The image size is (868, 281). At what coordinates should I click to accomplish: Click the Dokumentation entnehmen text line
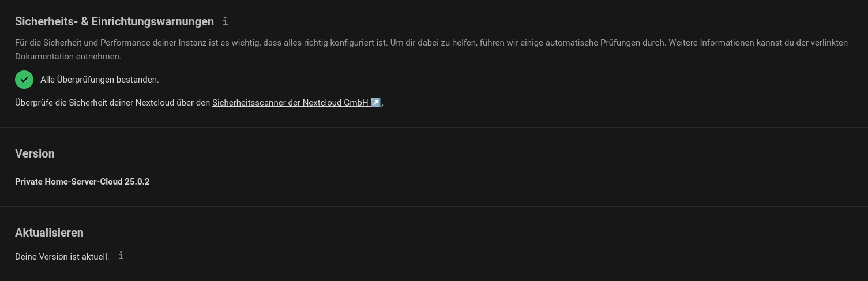[68, 57]
